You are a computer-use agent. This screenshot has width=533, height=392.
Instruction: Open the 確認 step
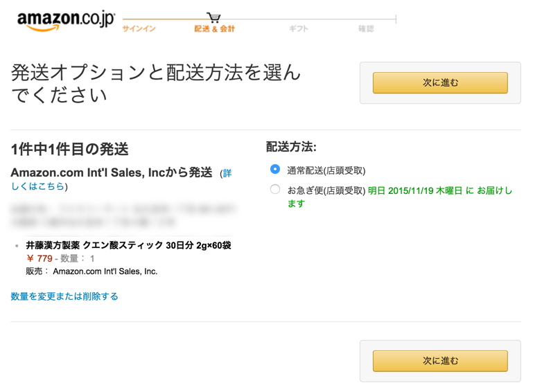click(x=366, y=29)
